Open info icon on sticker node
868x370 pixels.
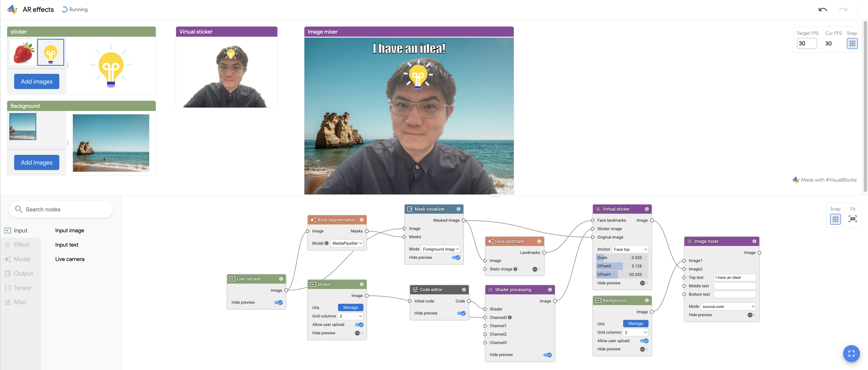coord(362,285)
